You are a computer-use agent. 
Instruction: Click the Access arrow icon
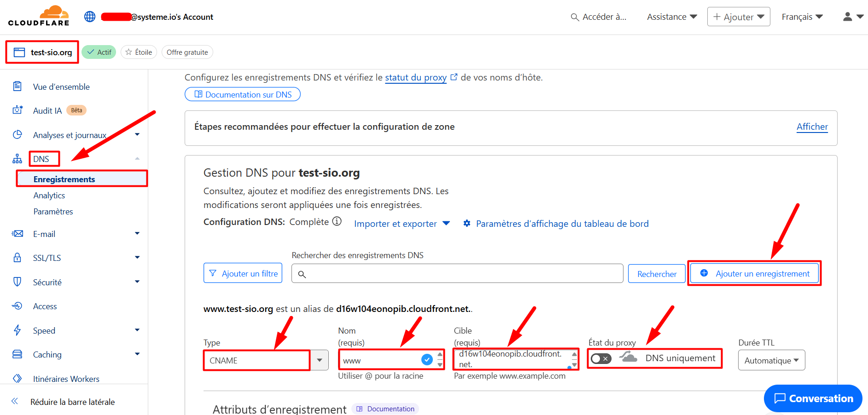point(17,306)
